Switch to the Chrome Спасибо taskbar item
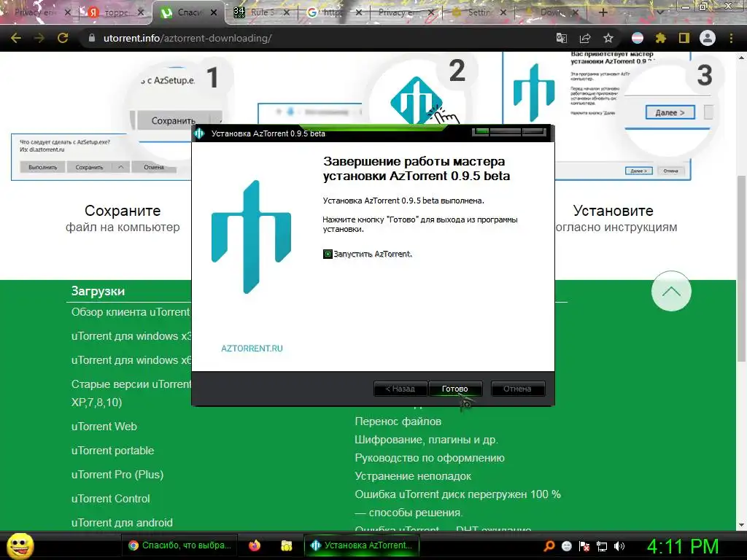The image size is (747, 560). pos(180,545)
